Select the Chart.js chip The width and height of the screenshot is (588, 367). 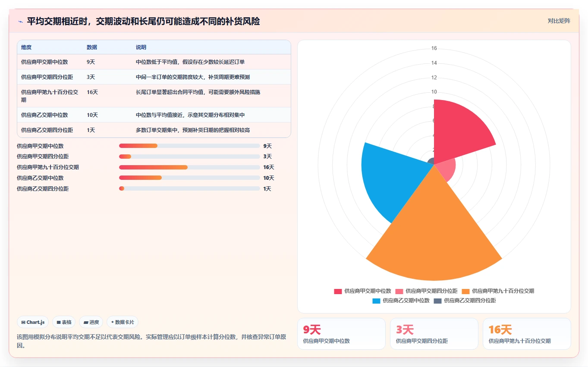click(33, 322)
